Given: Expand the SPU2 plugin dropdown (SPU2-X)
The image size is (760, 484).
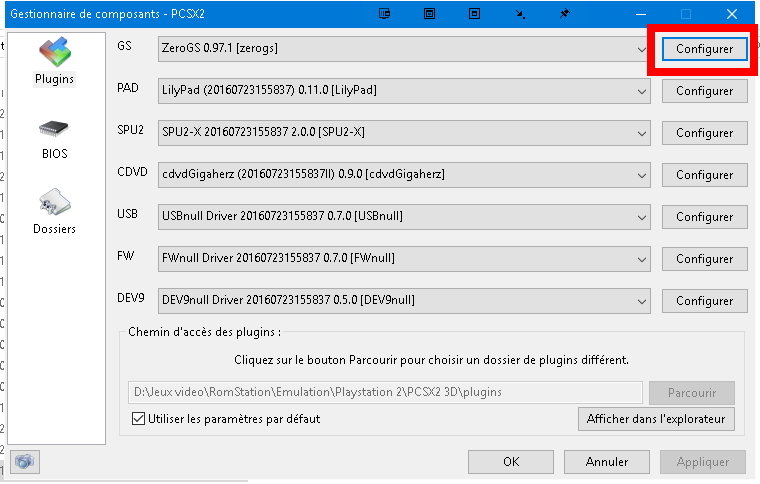Looking at the screenshot, I should pyautogui.click(x=404, y=132).
